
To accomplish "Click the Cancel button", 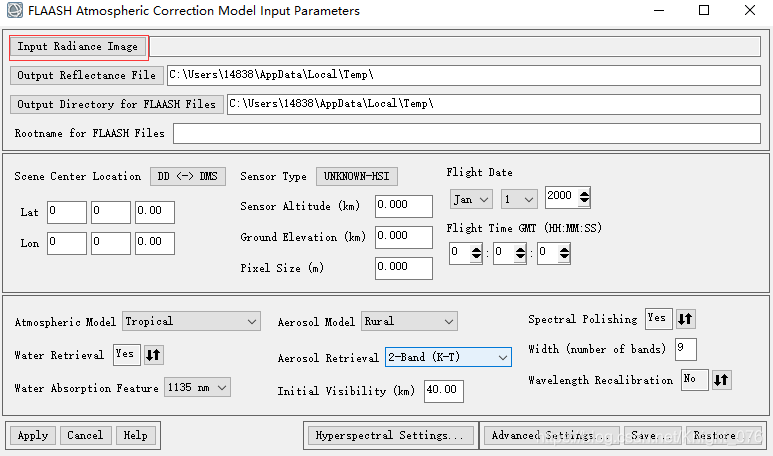I will pyautogui.click(x=85, y=436).
